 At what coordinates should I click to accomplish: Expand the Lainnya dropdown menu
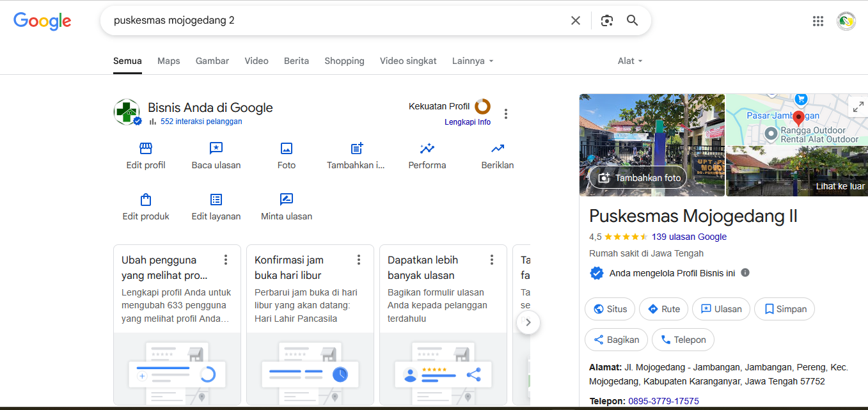coord(473,61)
